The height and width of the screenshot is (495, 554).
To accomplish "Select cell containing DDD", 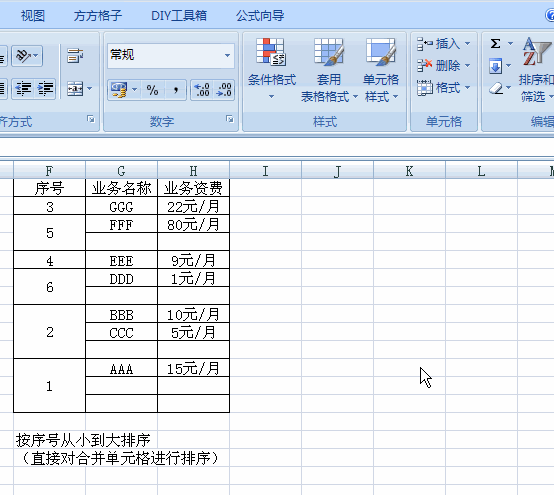I will pyautogui.click(x=122, y=278).
